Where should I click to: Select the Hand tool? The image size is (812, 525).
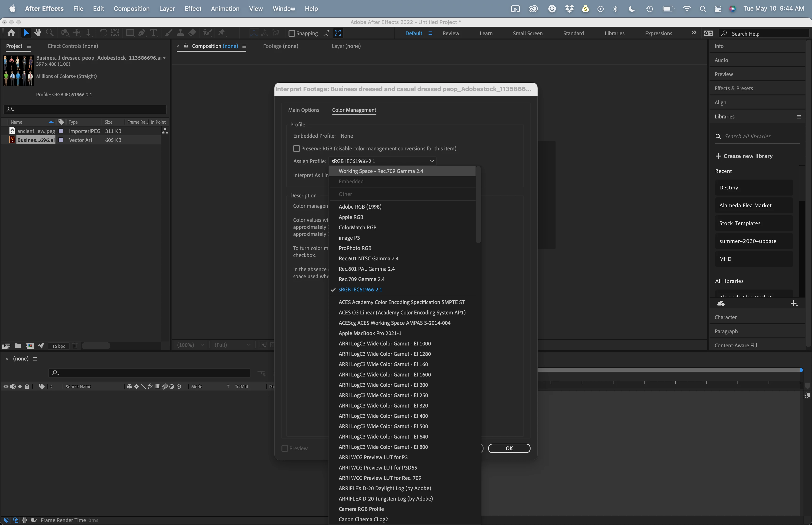tap(38, 33)
